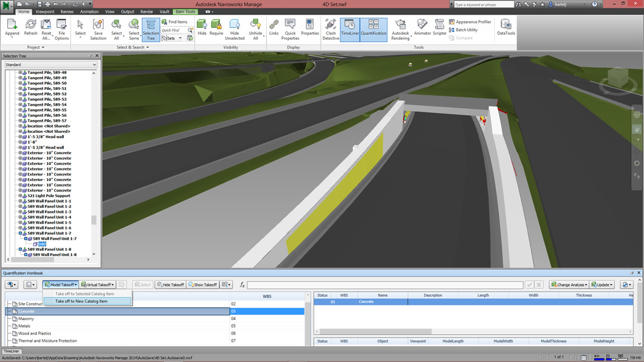Screen dimensions: 644x362
Task: Click Unhide All
Action: coord(255,30)
